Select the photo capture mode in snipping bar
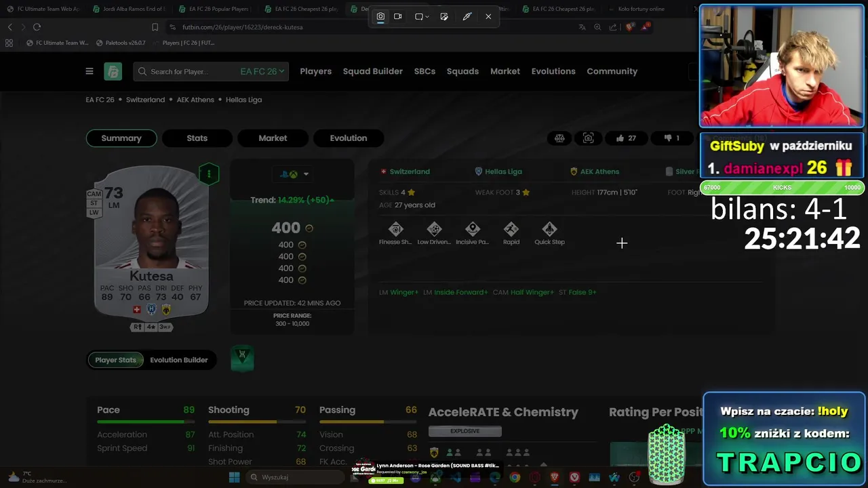This screenshot has height=488, width=868. [x=380, y=16]
